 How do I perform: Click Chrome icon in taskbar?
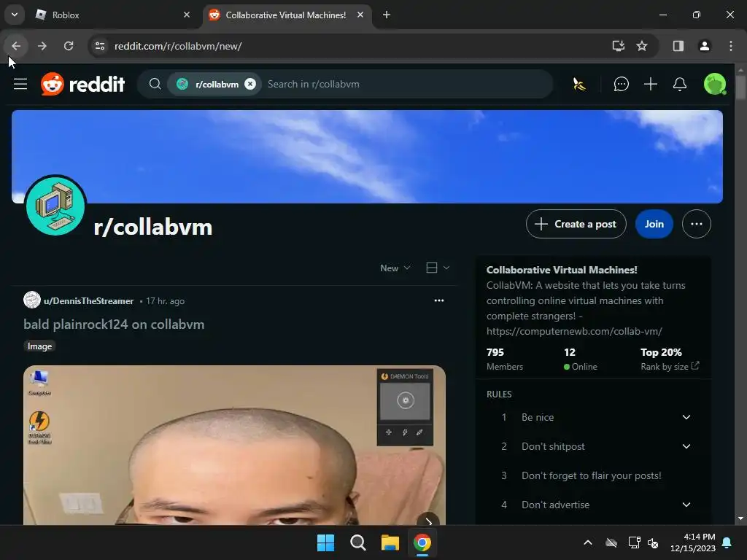click(x=422, y=542)
